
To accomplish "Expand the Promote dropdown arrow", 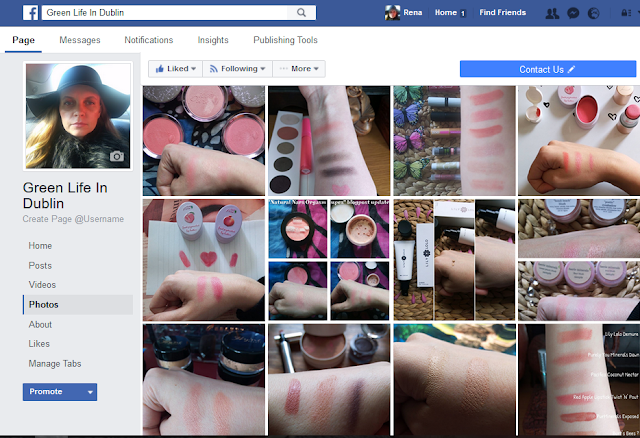I will (90, 392).
